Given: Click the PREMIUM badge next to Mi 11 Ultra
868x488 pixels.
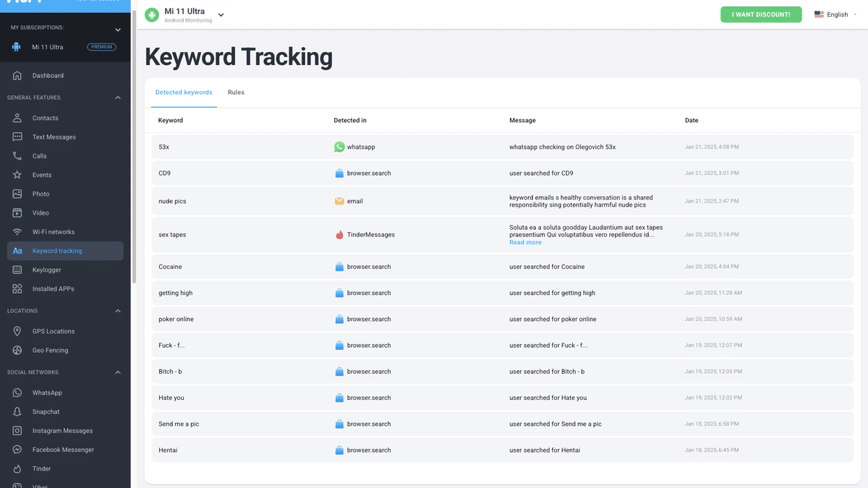Looking at the screenshot, I should (101, 46).
